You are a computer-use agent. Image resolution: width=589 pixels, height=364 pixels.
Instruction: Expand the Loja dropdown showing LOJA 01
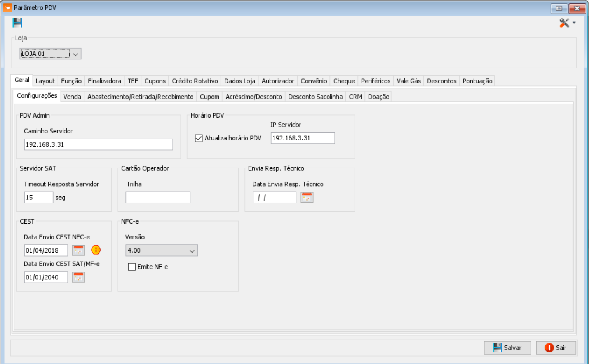pyautogui.click(x=76, y=54)
